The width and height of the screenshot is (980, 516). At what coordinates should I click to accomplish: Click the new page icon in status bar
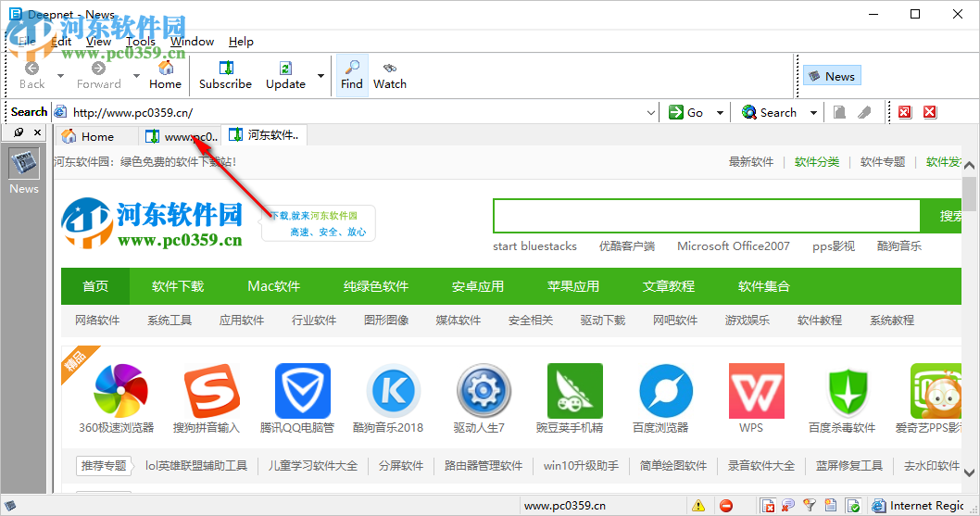tap(831, 506)
